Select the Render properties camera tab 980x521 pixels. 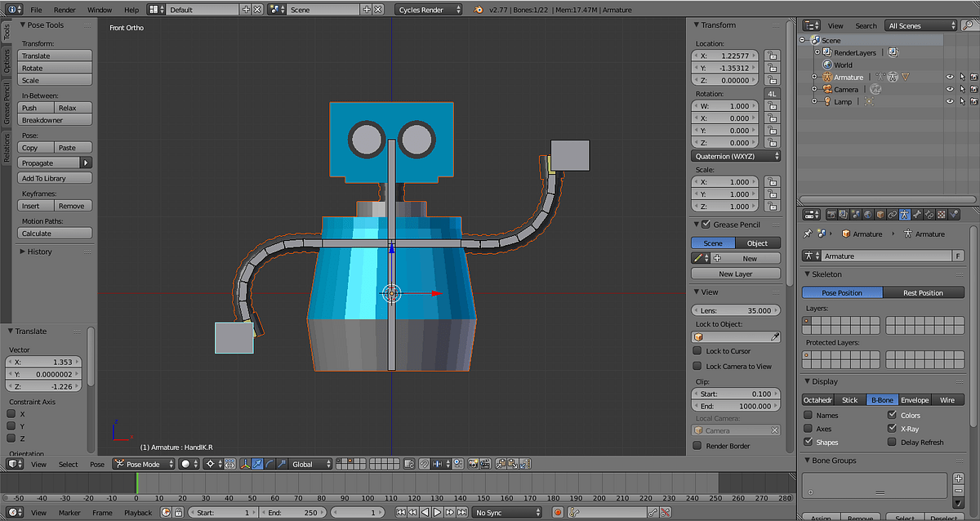coord(831,214)
